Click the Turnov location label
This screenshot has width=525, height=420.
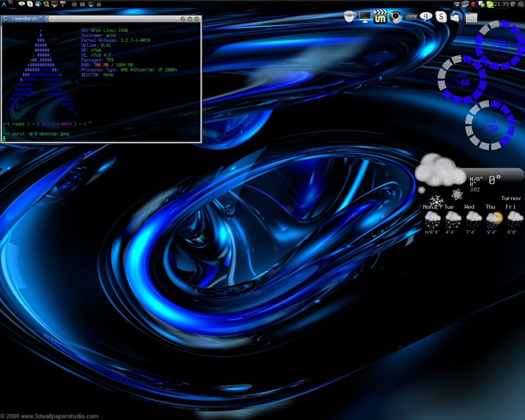(x=511, y=198)
